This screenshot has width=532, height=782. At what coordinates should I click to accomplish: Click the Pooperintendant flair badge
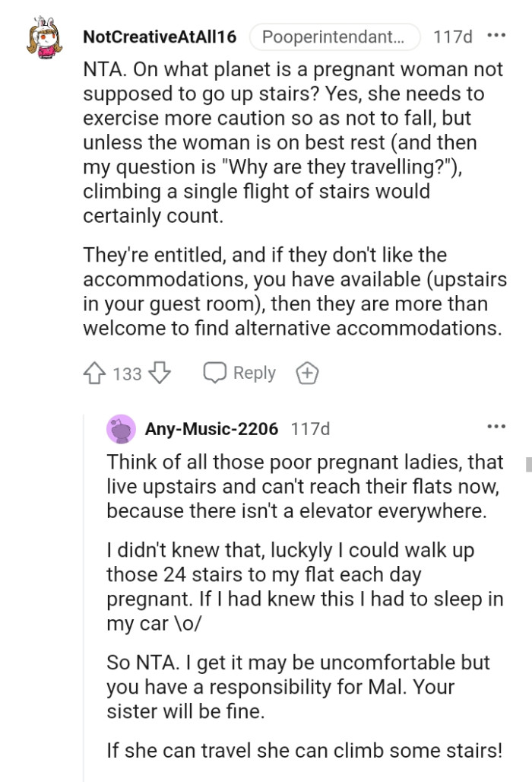tap(334, 37)
